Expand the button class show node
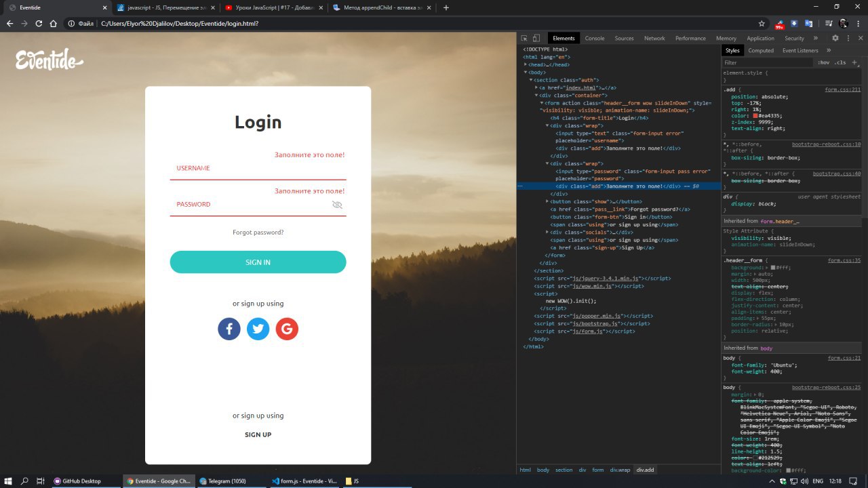868x488 pixels. [x=547, y=201]
